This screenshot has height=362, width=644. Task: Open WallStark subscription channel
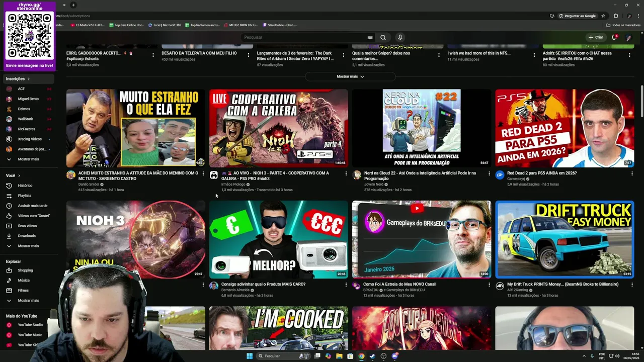click(28, 119)
